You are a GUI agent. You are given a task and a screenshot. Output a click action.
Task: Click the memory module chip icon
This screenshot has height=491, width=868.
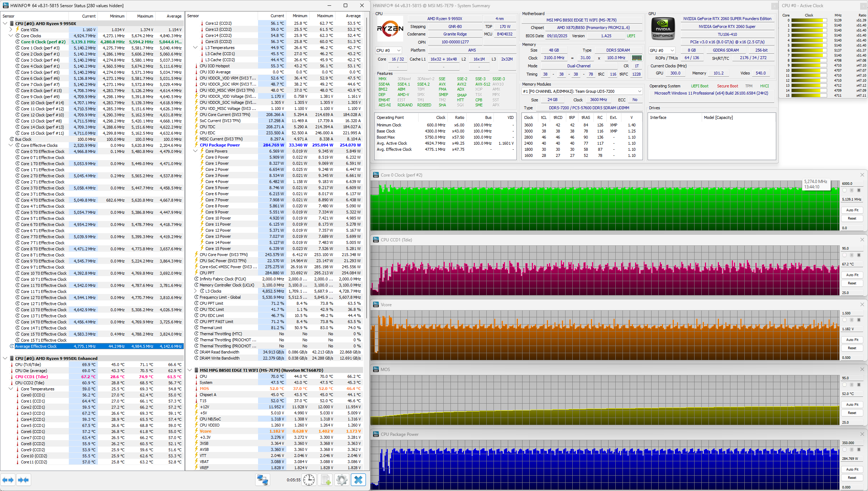pyautogui.click(x=636, y=58)
